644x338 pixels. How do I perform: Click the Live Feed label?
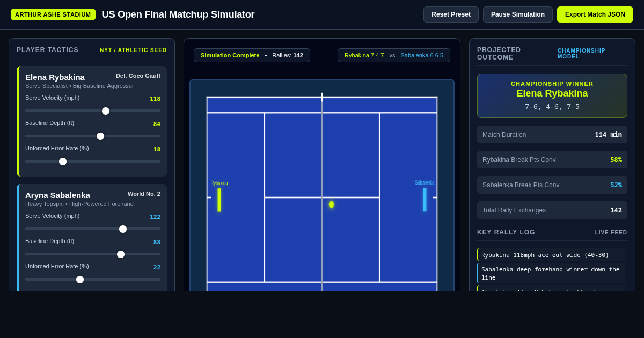[611, 233]
